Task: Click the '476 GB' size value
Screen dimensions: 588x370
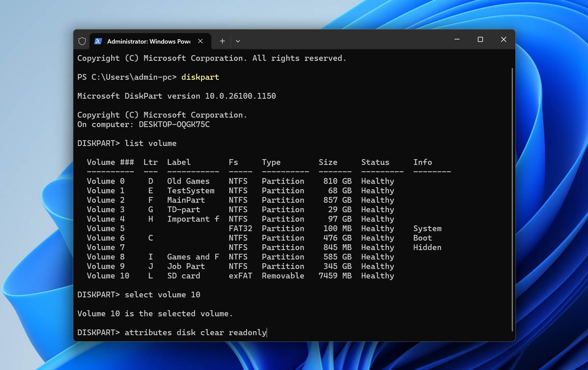Action: [337, 238]
